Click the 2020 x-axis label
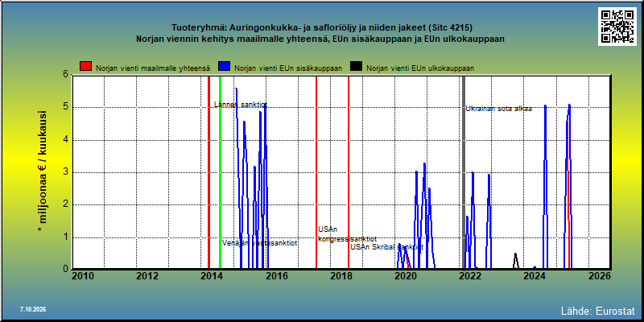 [405, 276]
